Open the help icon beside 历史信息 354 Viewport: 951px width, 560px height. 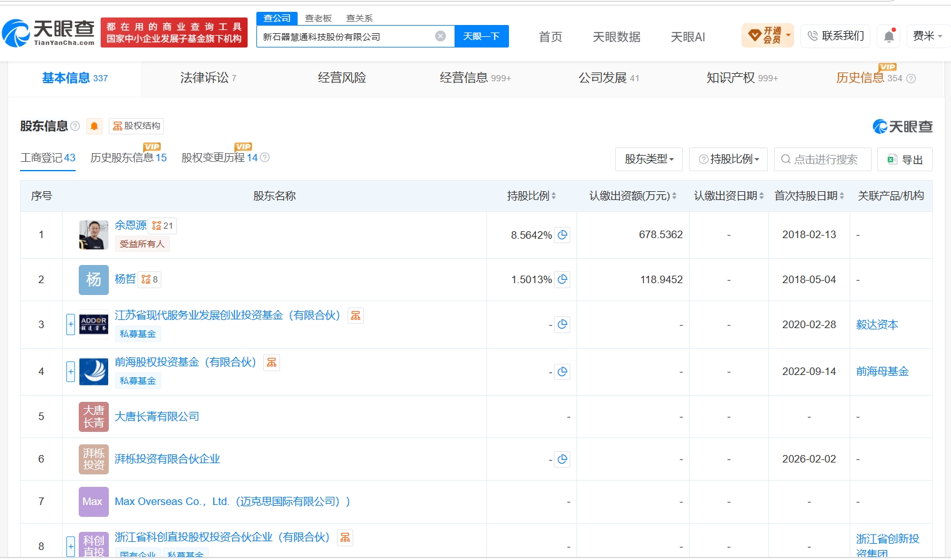pos(911,79)
